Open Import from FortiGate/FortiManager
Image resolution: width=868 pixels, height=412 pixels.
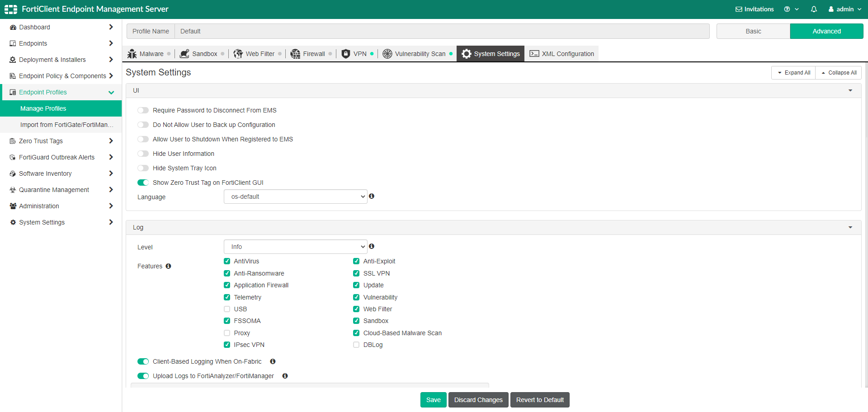(61, 125)
